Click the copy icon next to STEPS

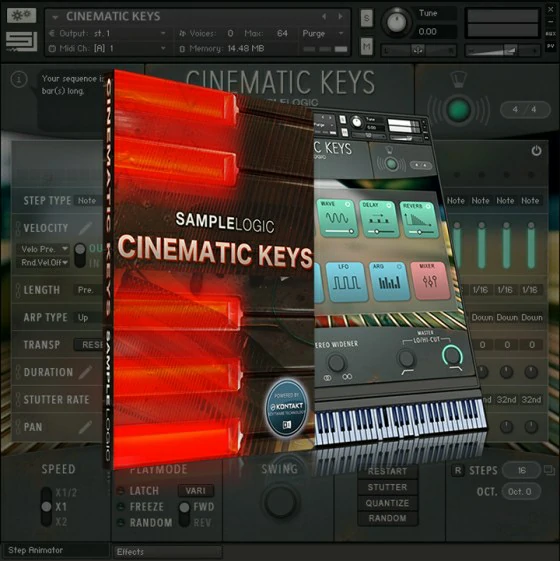[549, 470]
